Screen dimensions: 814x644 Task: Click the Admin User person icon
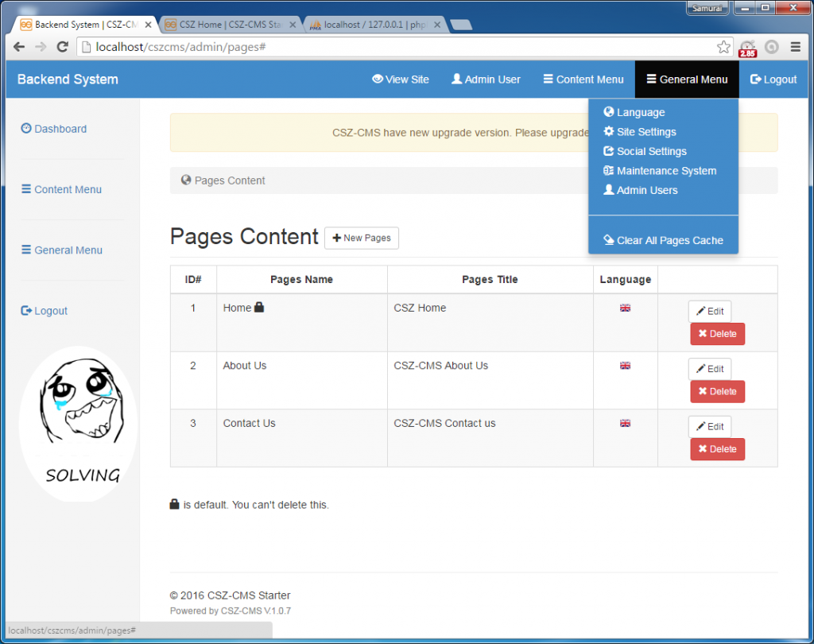456,79
